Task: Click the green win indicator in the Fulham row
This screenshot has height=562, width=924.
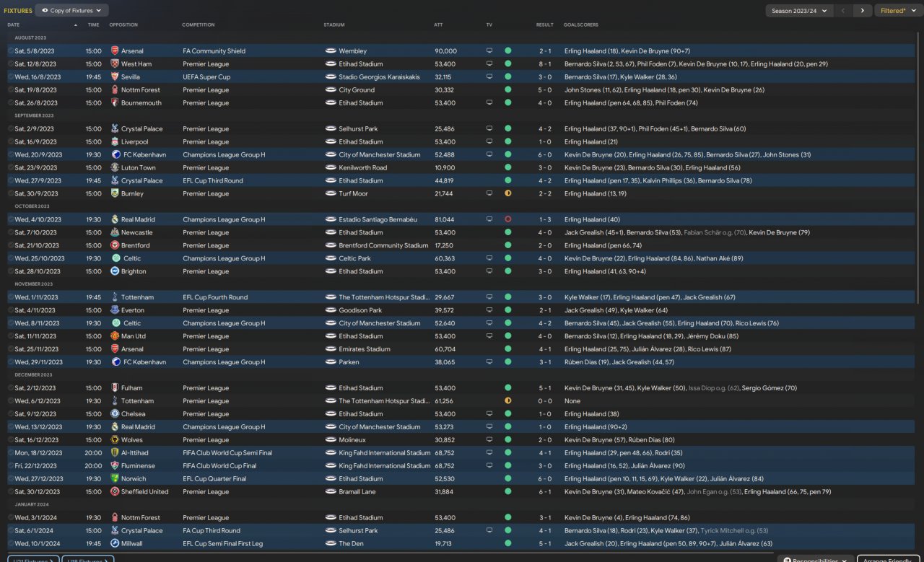Action: 507,388
